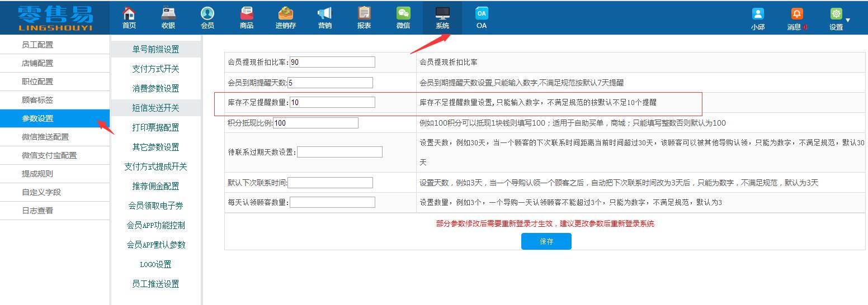Open the 营销 marketing megaphone icon
868x305 pixels.
325,18
